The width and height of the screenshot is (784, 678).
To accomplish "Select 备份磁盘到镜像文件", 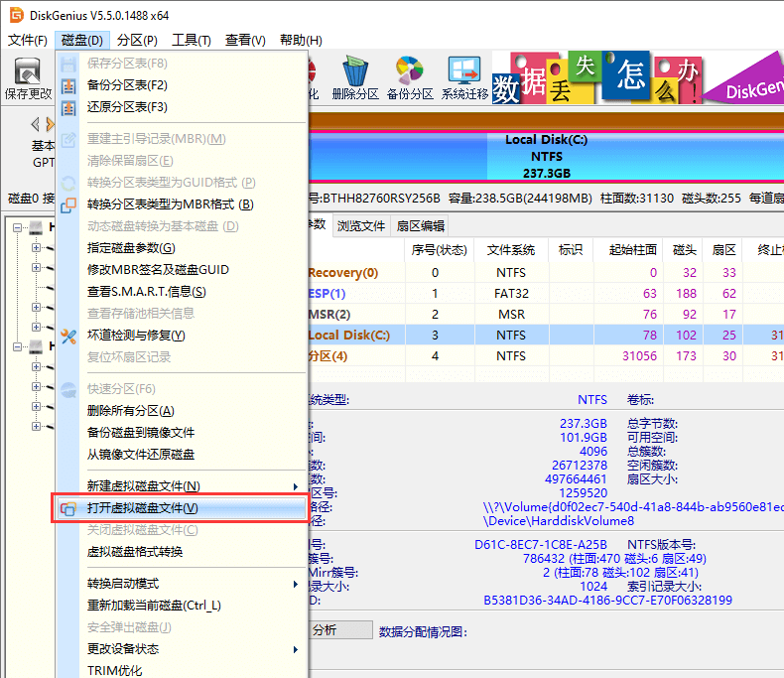I will [181, 433].
